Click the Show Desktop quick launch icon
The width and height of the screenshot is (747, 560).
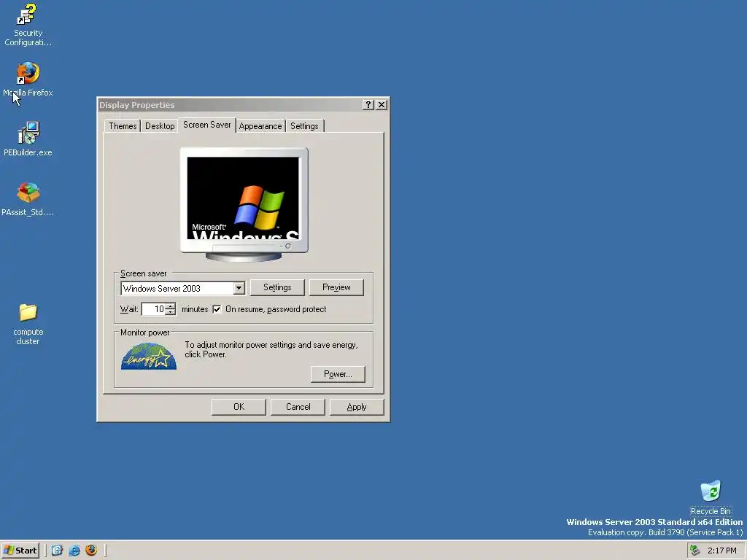[x=57, y=551]
